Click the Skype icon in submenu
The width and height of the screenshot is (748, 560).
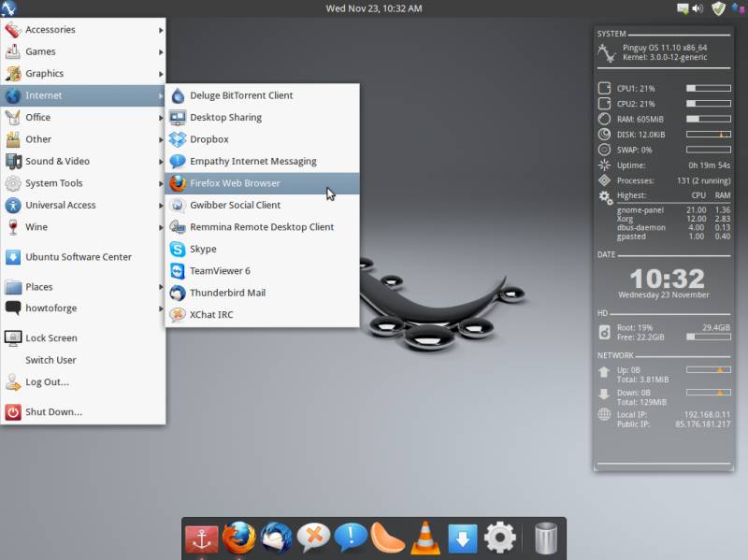[178, 249]
